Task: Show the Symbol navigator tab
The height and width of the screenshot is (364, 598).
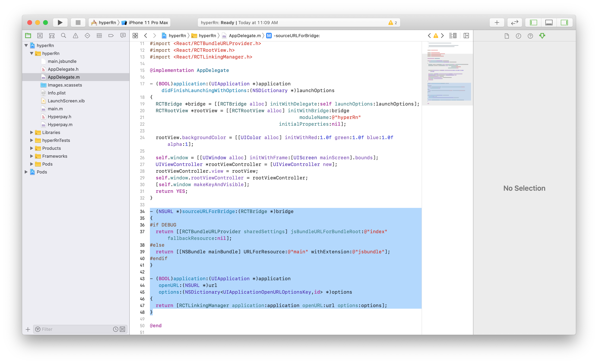Action: pyautogui.click(x=52, y=36)
